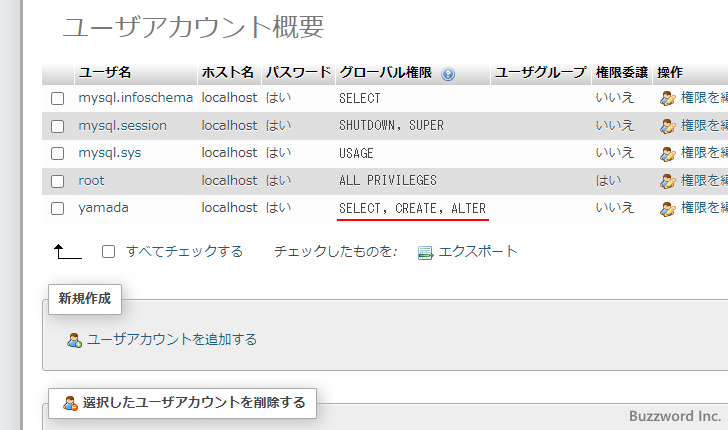Tick the yamada user checkbox

point(58,208)
